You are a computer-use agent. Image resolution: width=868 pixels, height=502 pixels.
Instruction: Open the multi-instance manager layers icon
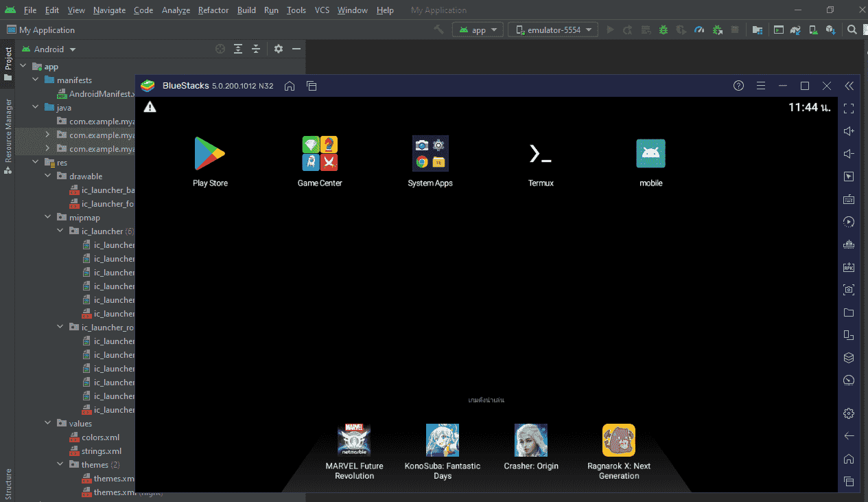point(849,358)
